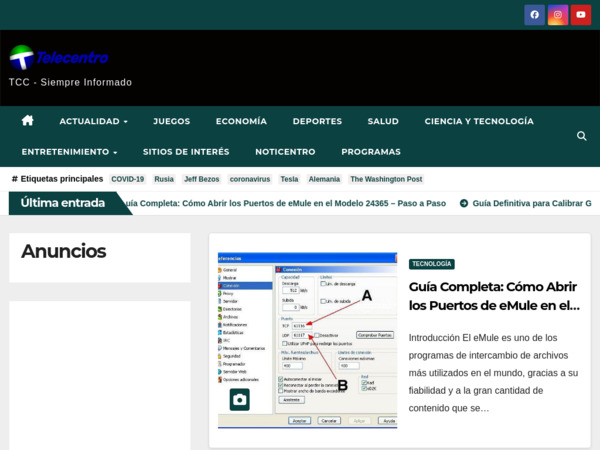Viewport: 600px width, 450px height.
Task: Click the TCC - Siempre Informado tagline
Action: point(70,82)
